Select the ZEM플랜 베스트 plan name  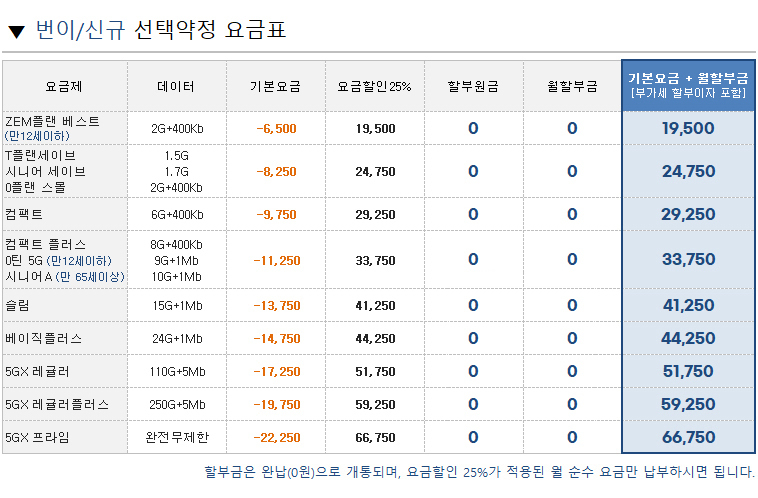pyautogui.click(x=53, y=121)
